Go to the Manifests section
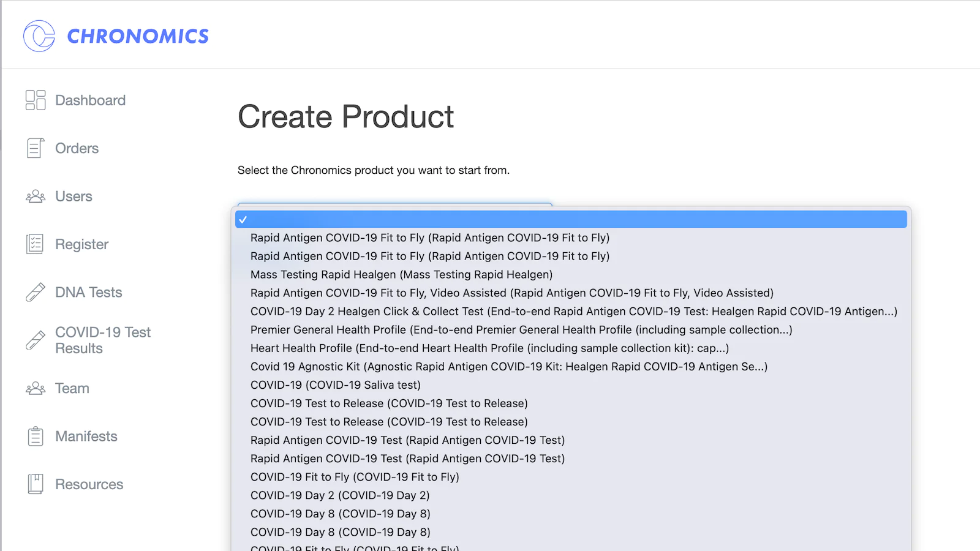 tap(86, 437)
